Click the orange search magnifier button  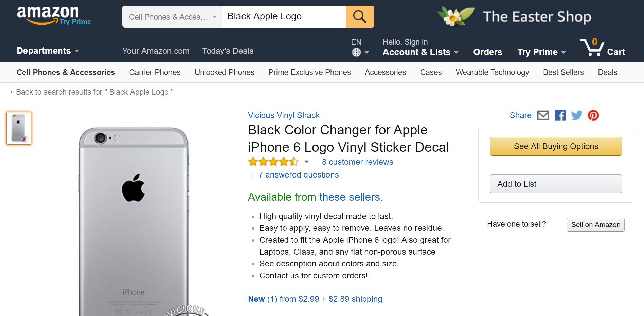click(x=360, y=17)
